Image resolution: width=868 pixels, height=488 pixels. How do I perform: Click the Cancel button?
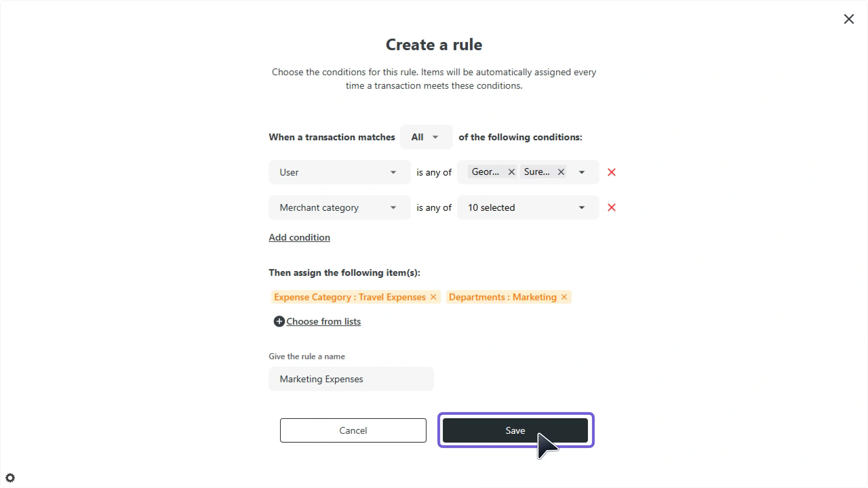(x=353, y=430)
